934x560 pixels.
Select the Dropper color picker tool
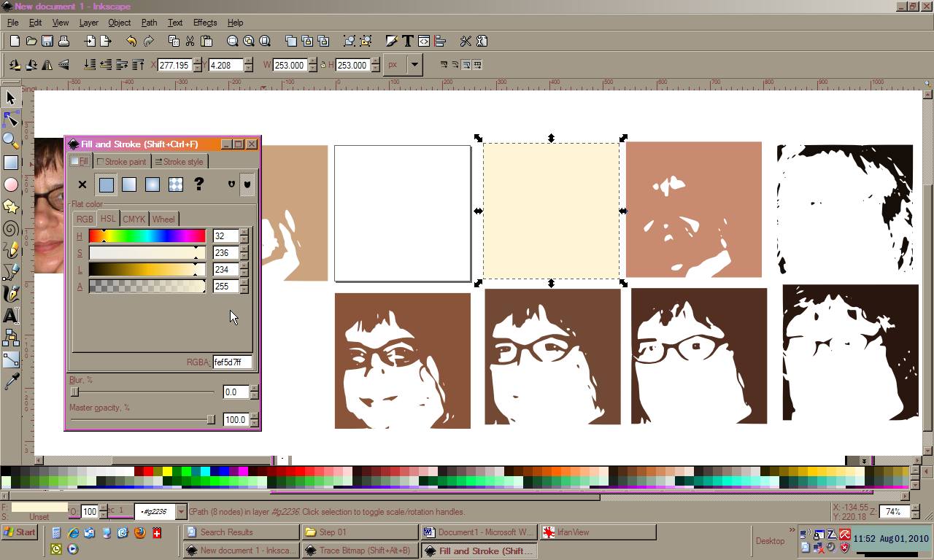(x=10, y=381)
